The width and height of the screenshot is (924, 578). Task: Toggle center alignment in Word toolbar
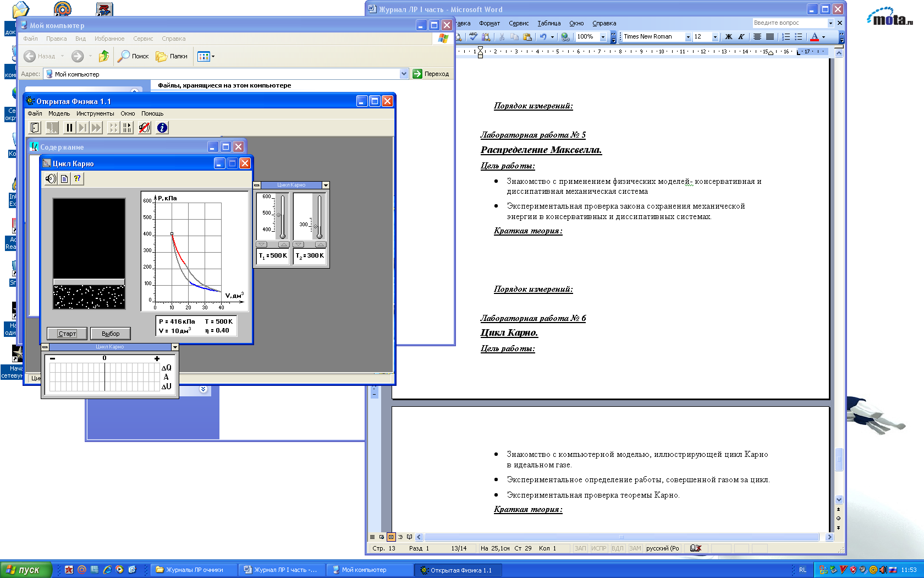pos(757,37)
